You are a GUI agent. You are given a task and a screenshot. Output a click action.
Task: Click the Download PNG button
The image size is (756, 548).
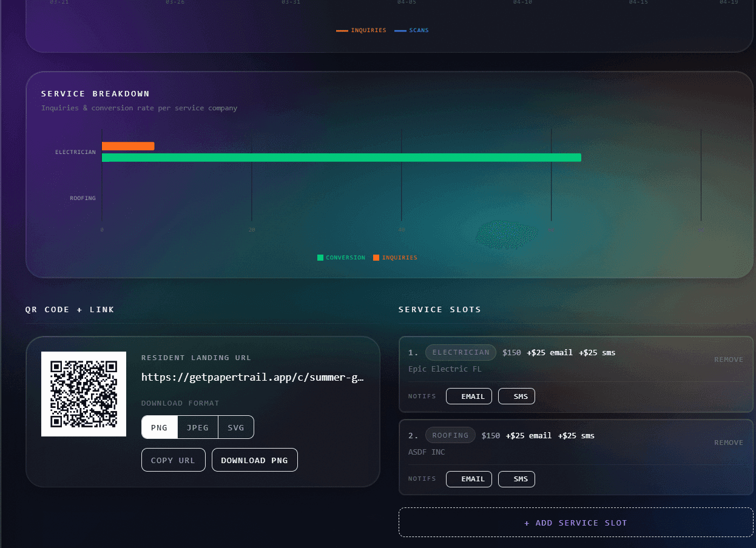[x=255, y=460]
